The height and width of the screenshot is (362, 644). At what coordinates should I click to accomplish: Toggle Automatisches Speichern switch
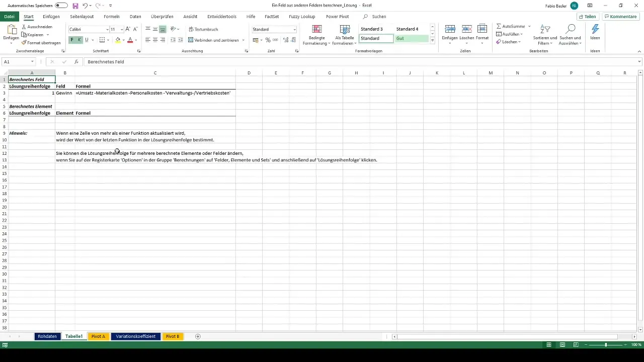pyautogui.click(x=61, y=6)
